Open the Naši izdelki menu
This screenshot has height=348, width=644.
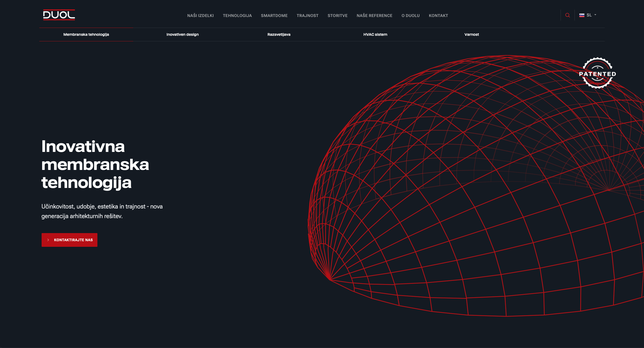click(200, 15)
